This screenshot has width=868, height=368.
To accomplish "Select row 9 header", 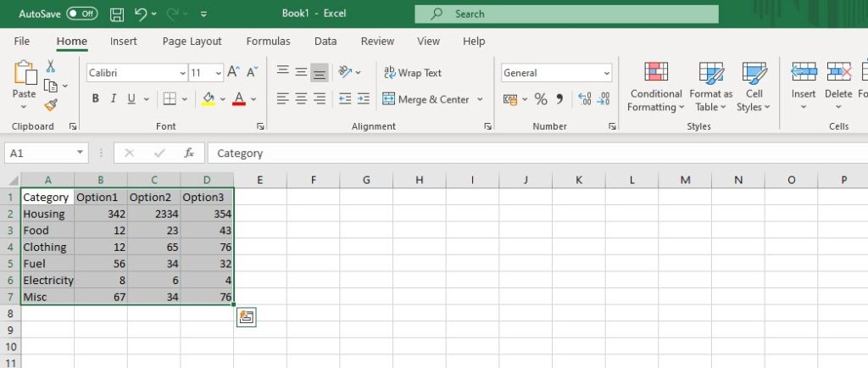I will [10, 331].
